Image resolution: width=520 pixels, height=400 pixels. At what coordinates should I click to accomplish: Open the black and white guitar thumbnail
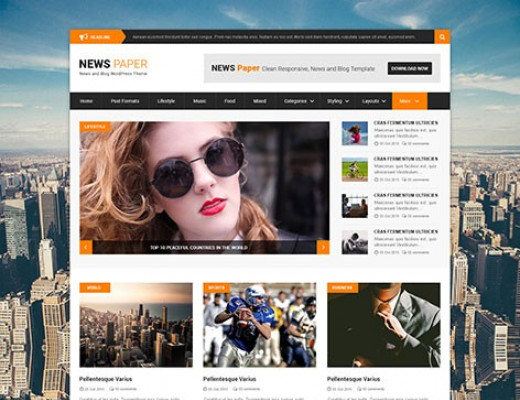(355, 242)
